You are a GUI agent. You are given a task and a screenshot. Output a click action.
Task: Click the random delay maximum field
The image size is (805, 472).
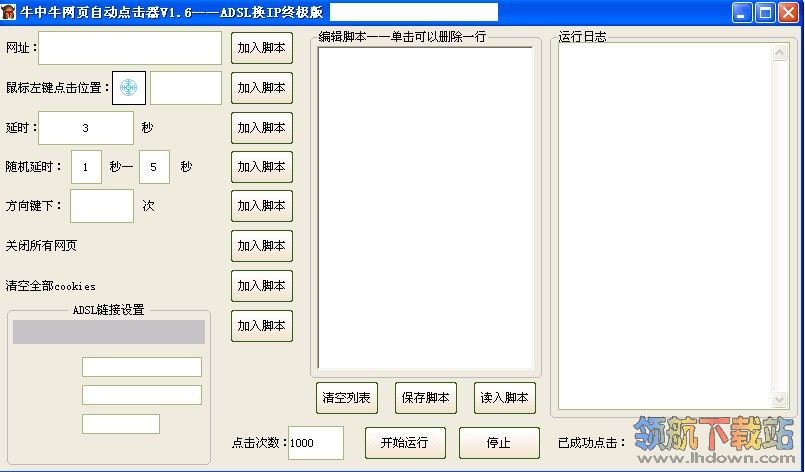pos(155,167)
